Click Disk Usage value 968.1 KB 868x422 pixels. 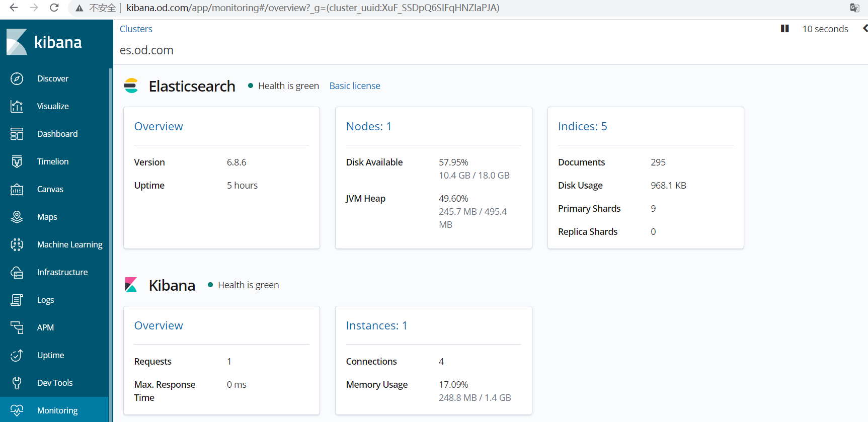tap(668, 186)
